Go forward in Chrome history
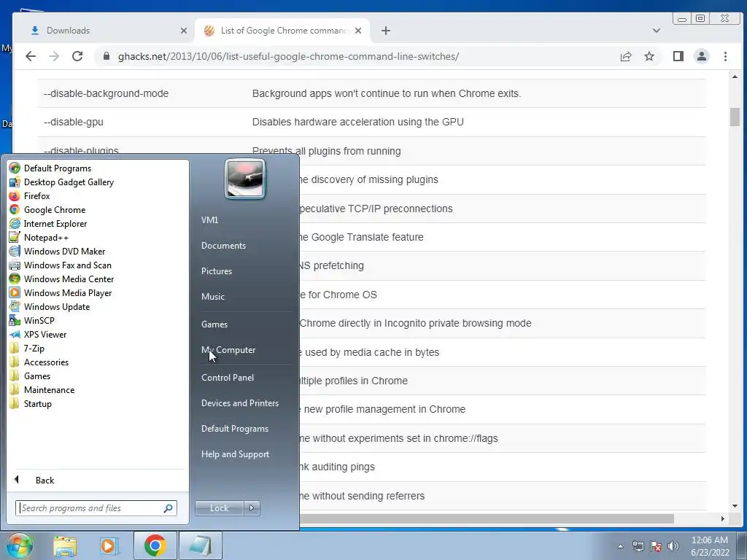 54,56
